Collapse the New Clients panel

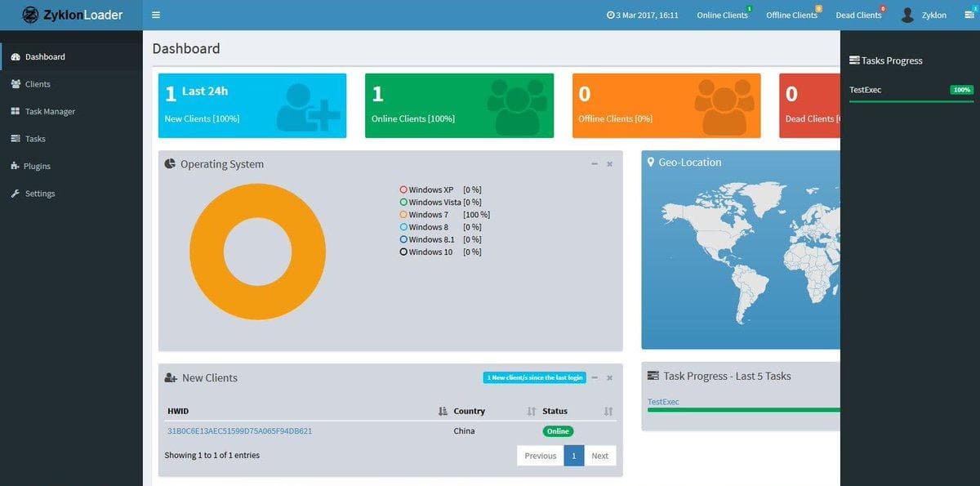click(x=594, y=377)
